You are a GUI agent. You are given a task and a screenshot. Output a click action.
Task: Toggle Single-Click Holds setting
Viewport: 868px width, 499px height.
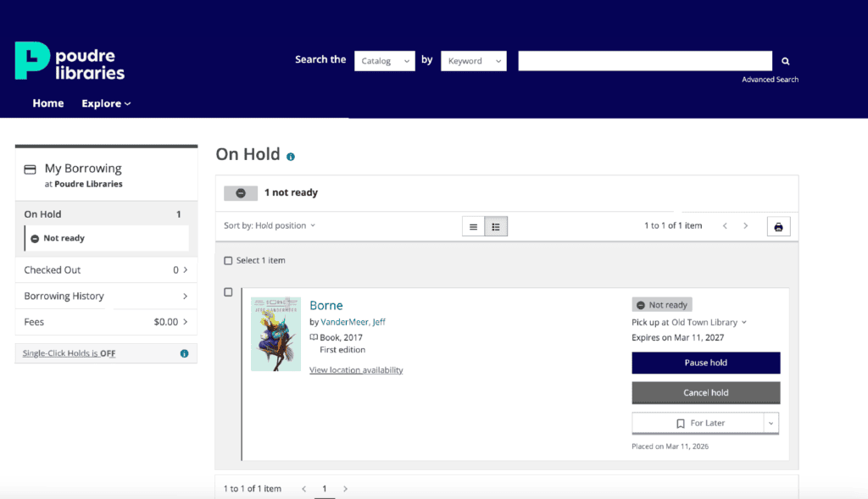(x=64, y=353)
